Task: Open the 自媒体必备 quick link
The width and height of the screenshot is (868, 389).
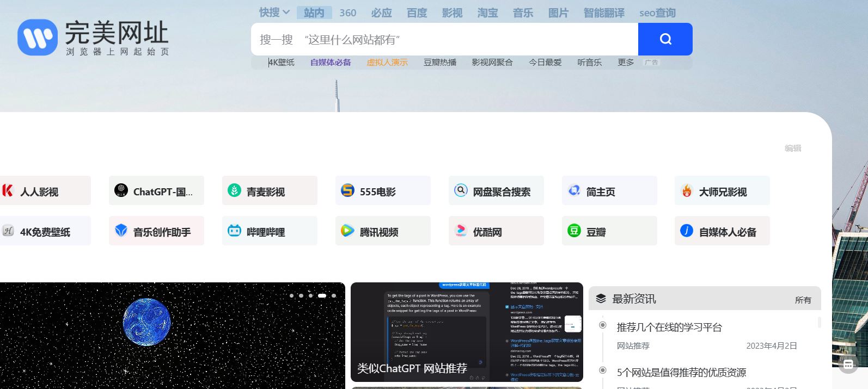Action: pyautogui.click(x=331, y=63)
